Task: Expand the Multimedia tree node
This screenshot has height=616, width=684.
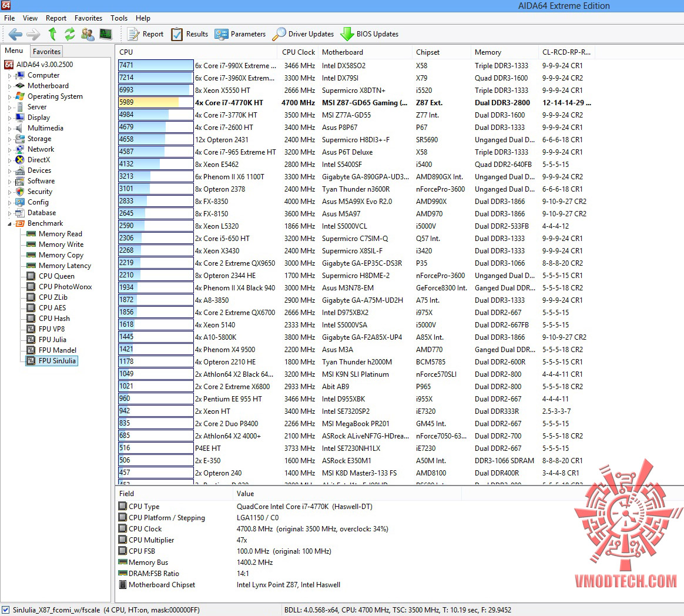Action: (x=9, y=129)
